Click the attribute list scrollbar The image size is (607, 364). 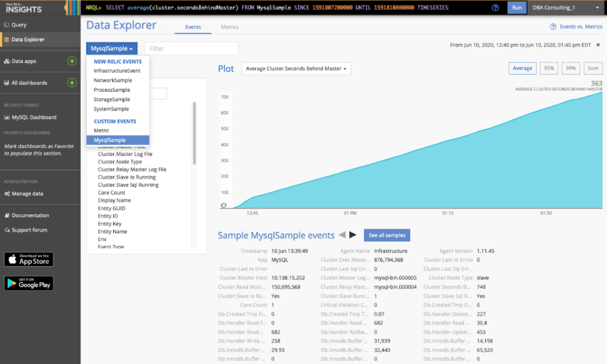point(195,133)
